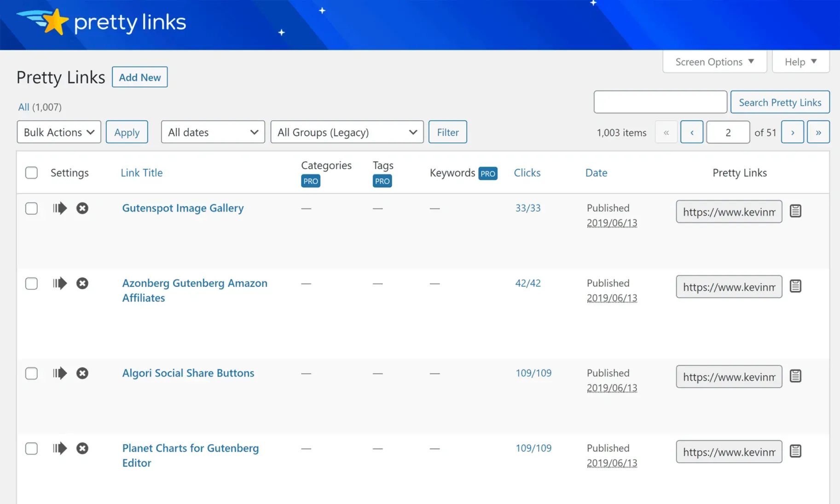Image resolution: width=840 pixels, height=504 pixels.
Task: Click the Apply button for bulk actions
Action: pos(127,132)
